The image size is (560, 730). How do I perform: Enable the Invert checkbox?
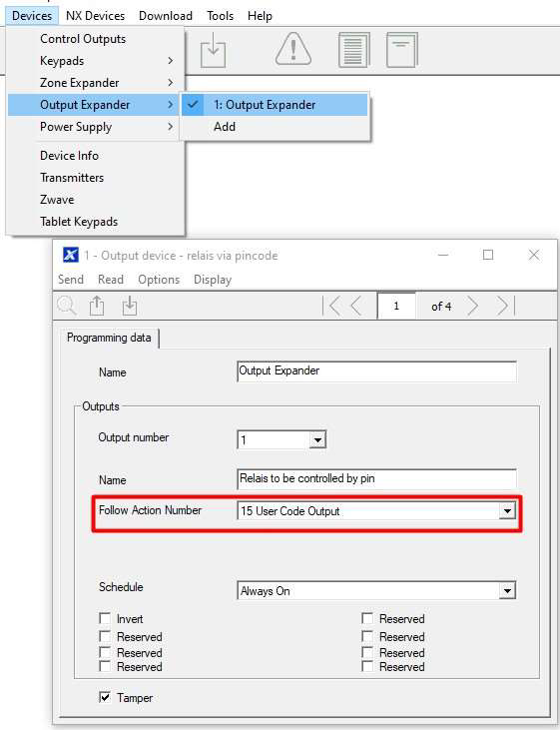105,618
